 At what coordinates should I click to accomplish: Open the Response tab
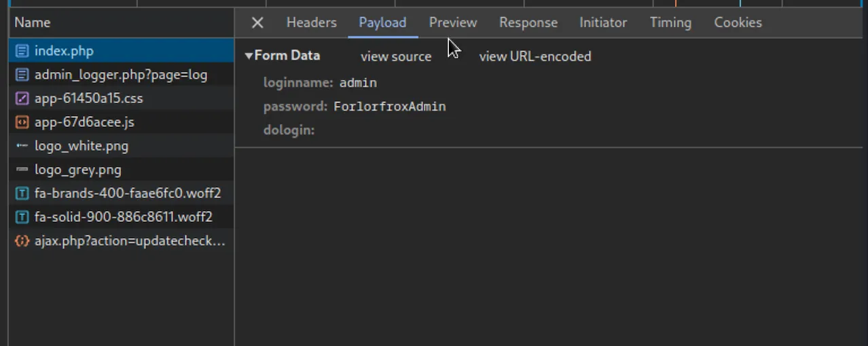point(528,22)
